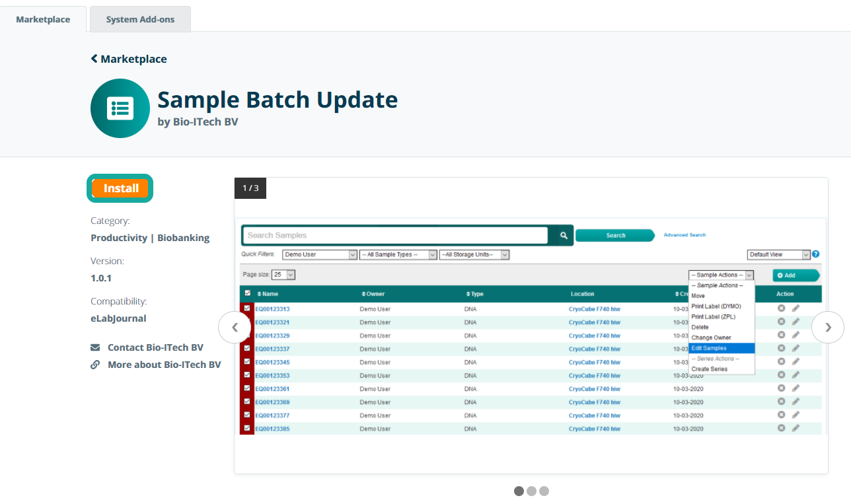The width and height of the screenshot is (851, 504).
Task: Toggle the select-all checkbox in table header
Action: tap(247, 293)
